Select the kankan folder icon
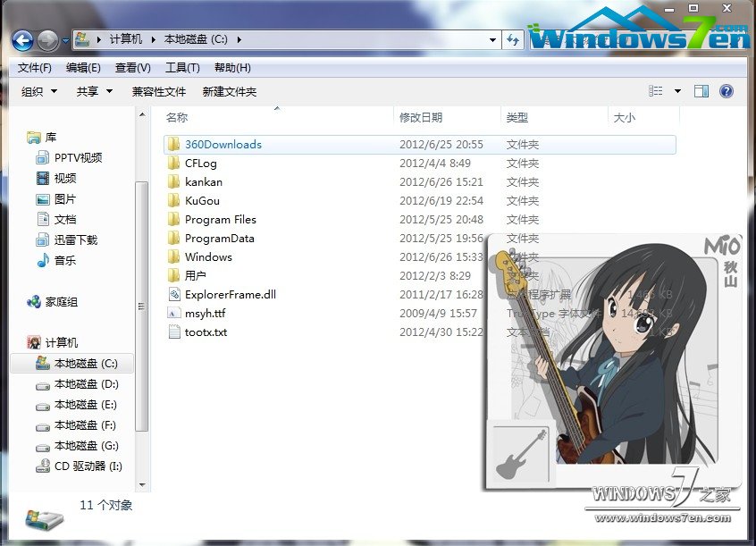The width and height of the screenshot is (756, 546). pos(173,181)
